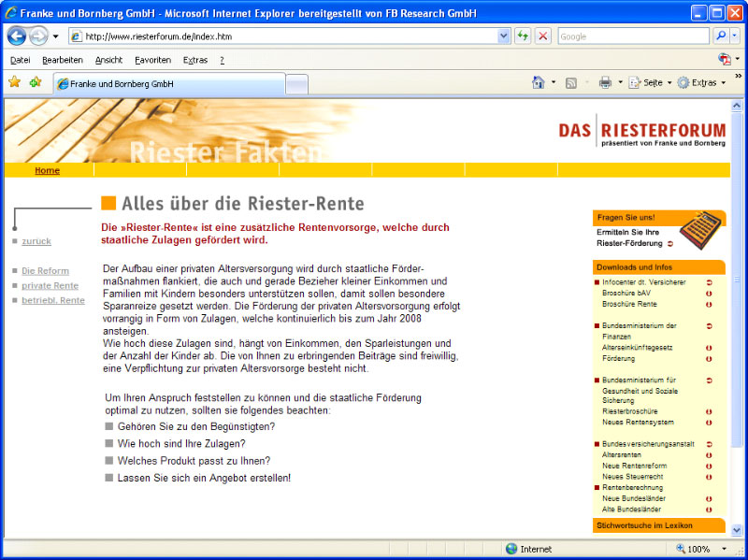The image size is (748, 560).
Task: Click download icon next to Broschüre bAV
Action: pos(709,294)
